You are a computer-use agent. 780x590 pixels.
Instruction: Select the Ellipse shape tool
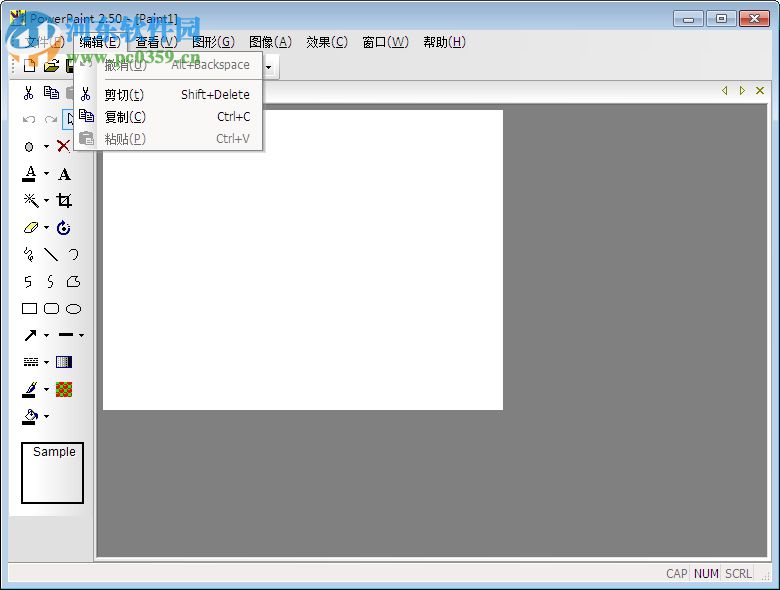click(74, 309)
